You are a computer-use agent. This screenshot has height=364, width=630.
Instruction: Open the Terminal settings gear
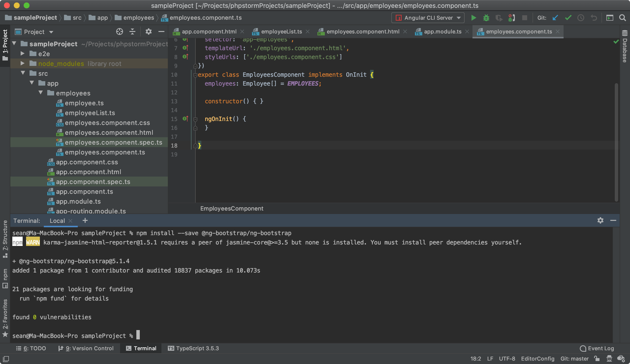click(600, 221)
